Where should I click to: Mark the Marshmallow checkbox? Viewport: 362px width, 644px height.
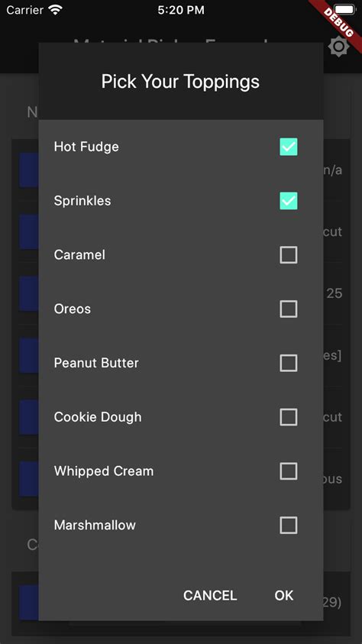pyautogui.click(x=289, y=526)
